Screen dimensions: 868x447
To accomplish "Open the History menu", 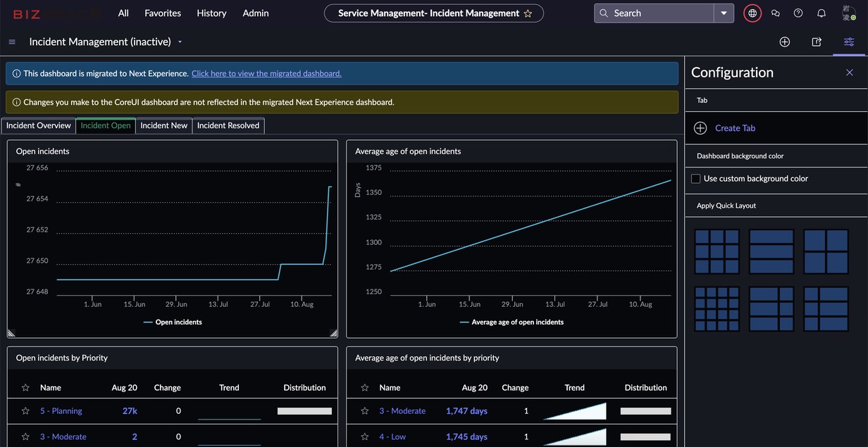I will (211, 13).
